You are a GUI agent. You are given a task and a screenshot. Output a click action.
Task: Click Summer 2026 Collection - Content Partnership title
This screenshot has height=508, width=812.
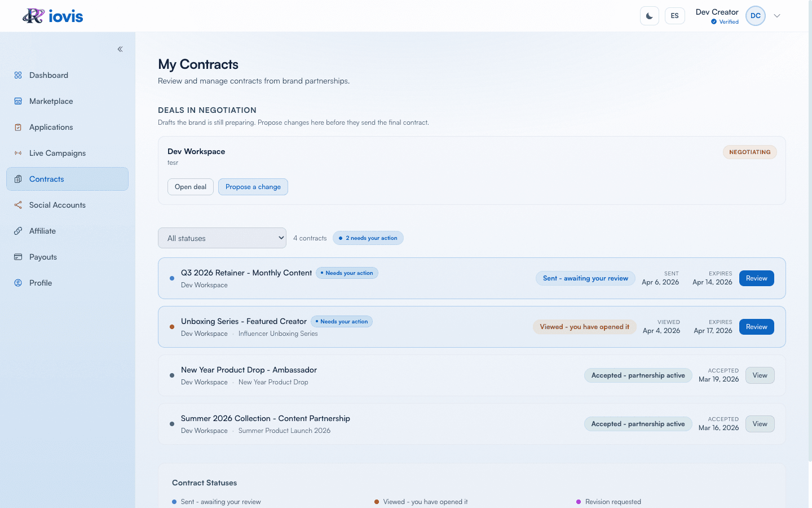coord(266,418)
